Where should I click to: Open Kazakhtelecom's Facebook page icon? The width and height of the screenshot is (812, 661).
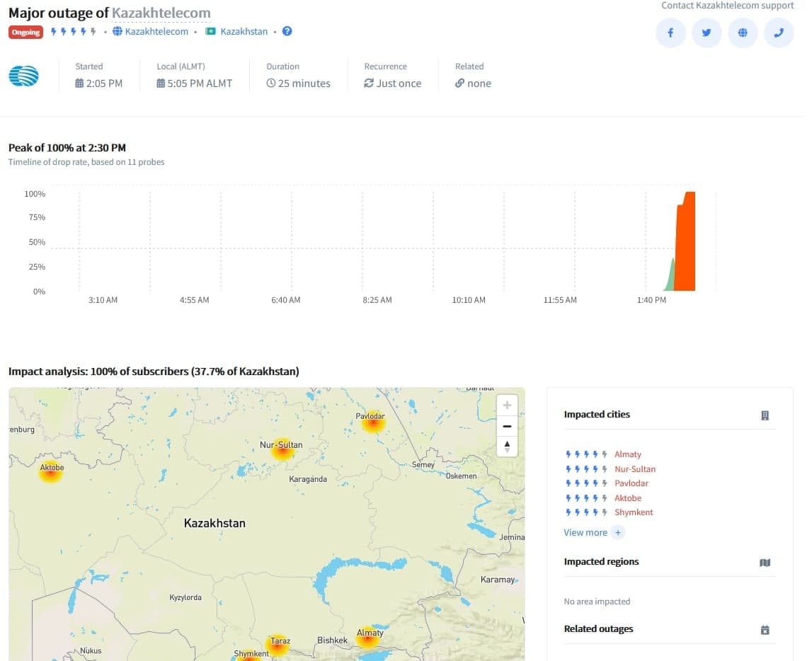(670, 33)
